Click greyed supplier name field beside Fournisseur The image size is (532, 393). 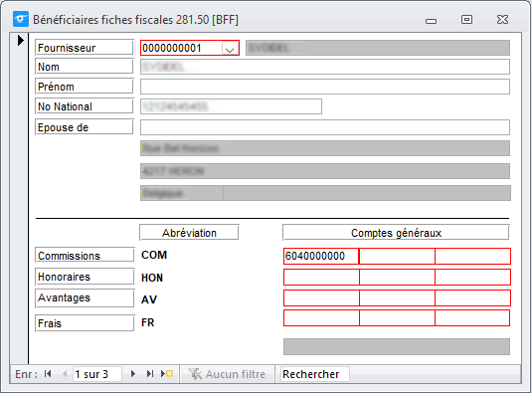[x=378, y=48]
